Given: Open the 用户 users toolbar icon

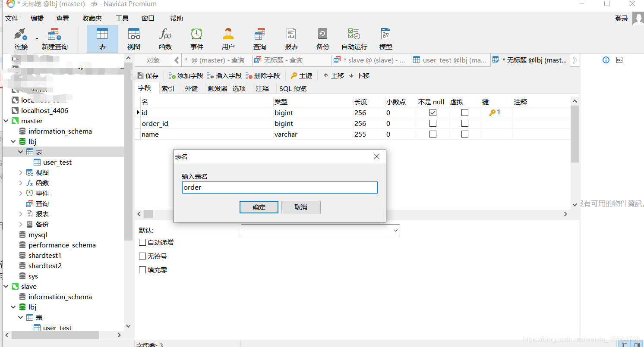Looking at the screenshot, I should (228, 39).
